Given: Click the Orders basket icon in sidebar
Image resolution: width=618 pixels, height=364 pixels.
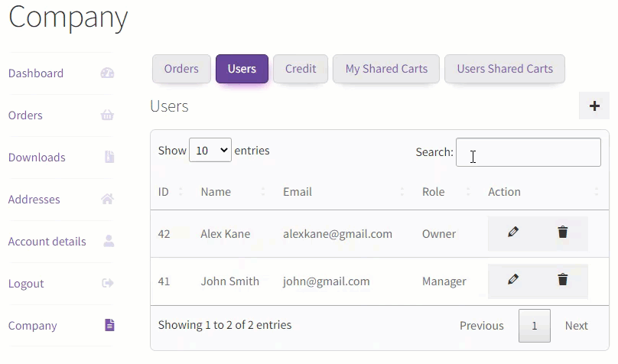Looking at the screenshot, I should tap(107, 115).
